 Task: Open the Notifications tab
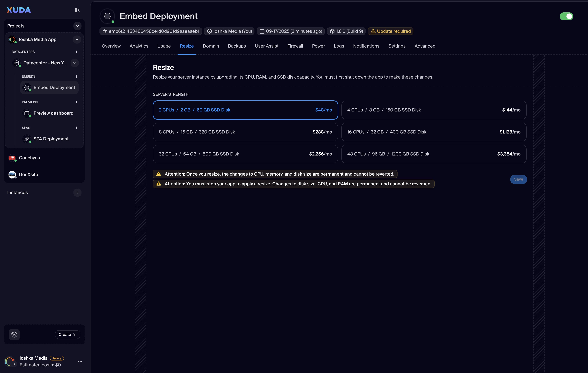pos(366,46)
